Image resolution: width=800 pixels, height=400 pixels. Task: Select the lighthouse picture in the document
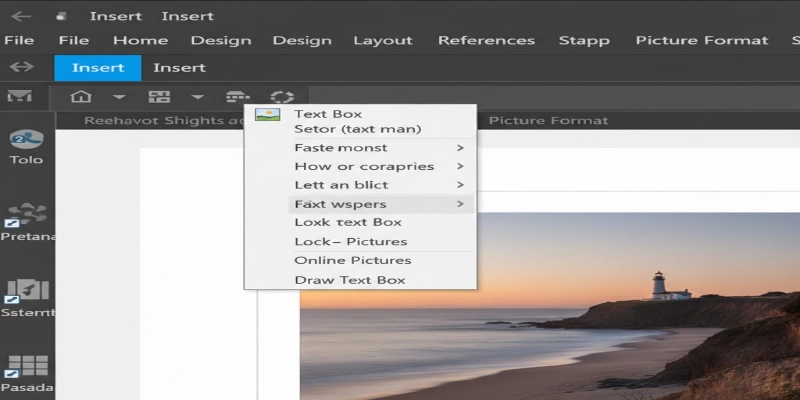(550, 310)
